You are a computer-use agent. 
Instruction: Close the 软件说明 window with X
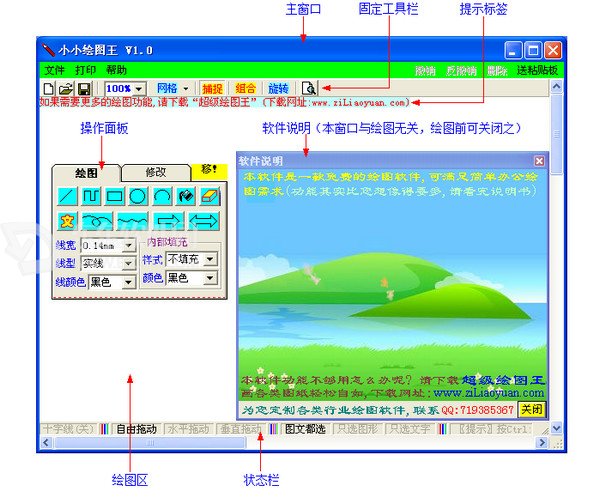point(539,161)
